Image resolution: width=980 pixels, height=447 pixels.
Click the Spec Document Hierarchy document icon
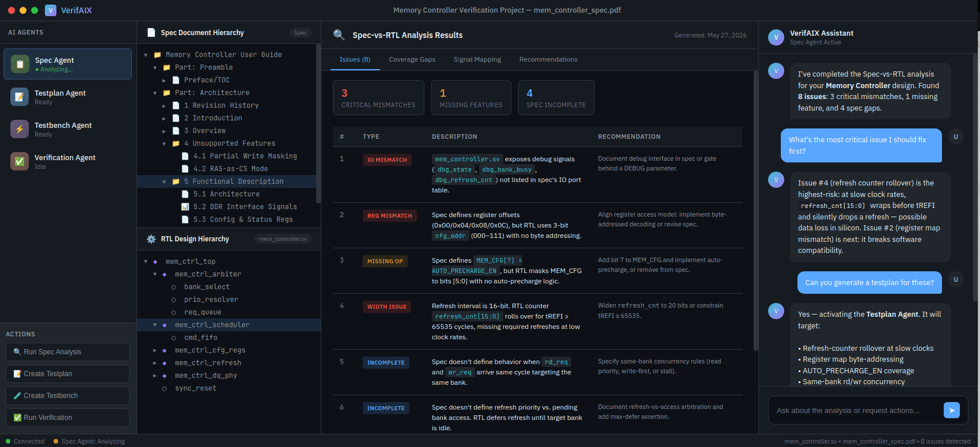pyautogui.click(x=151, y=33)
